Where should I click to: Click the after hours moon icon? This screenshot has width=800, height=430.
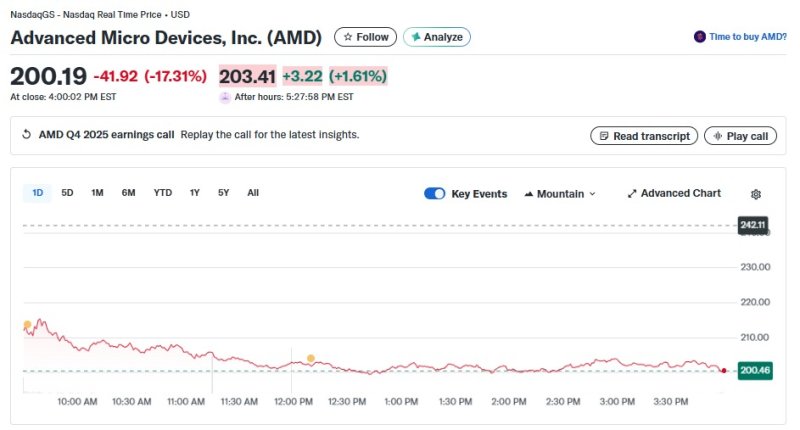225,97
